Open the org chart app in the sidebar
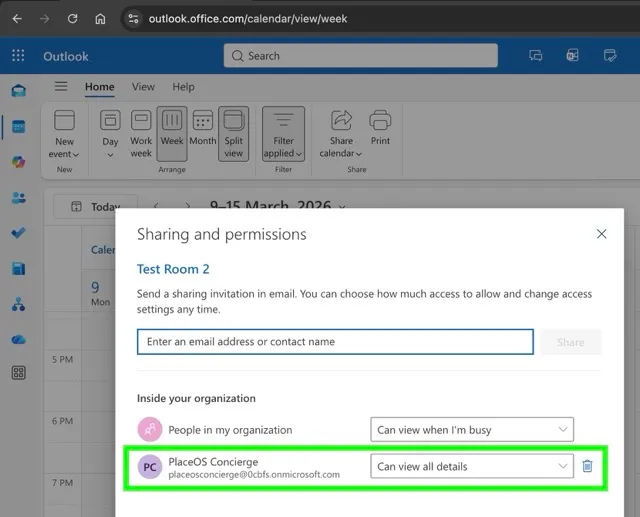The height and width of the screenshot is (517, 640). tap(18, 304)
